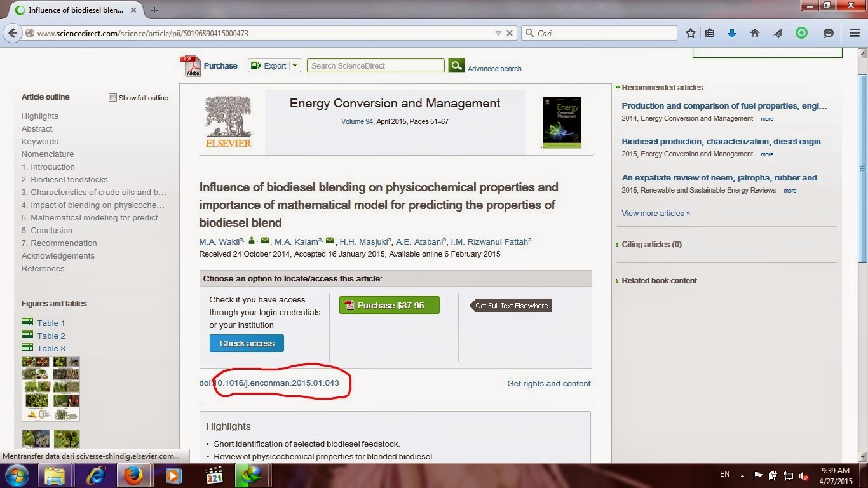The image size is (868, 488).
Task: Open Get rights and content link
Action: click(x=549, y=384)
